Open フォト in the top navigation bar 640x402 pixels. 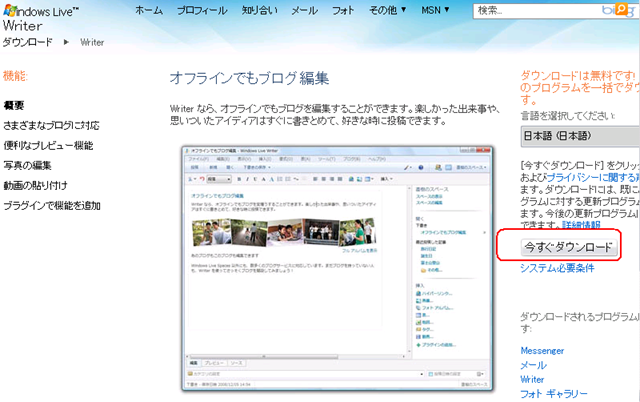coord(343,10)
